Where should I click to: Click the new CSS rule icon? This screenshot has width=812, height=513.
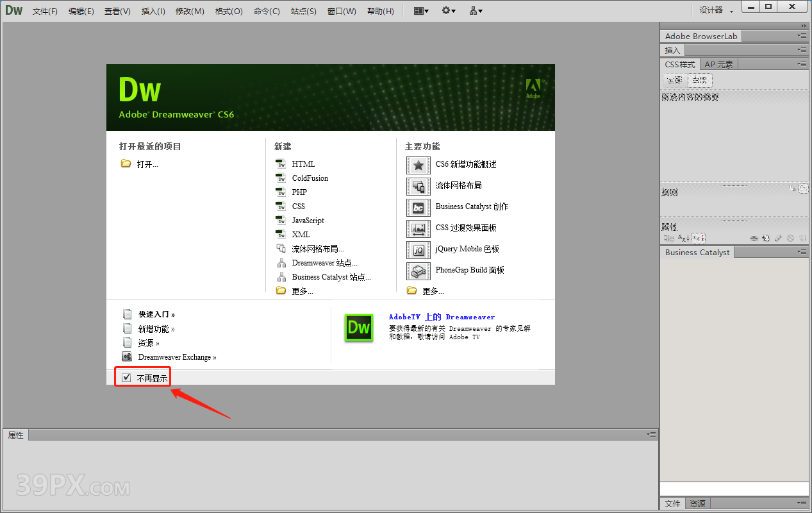click(x=766, y=238)
